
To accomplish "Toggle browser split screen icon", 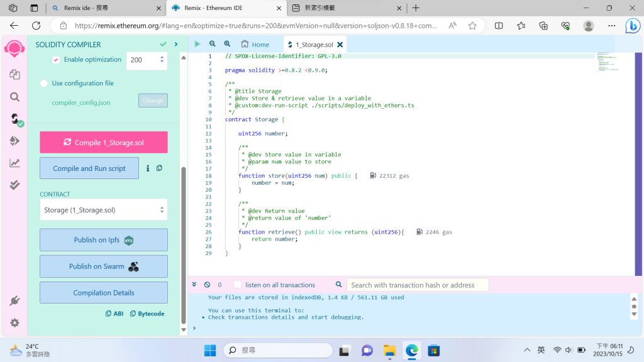I will click(x=499, y=26).
